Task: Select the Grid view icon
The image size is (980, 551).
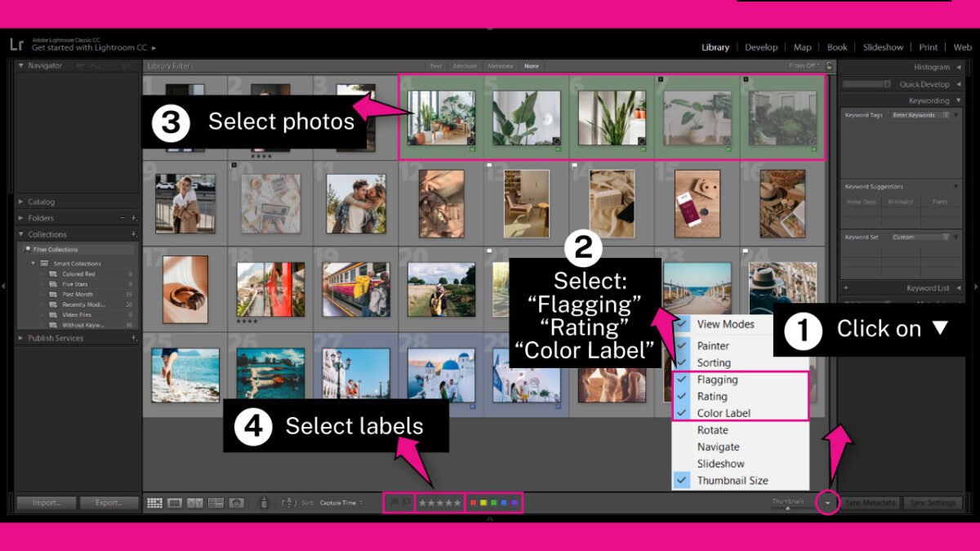Action: 154,502
